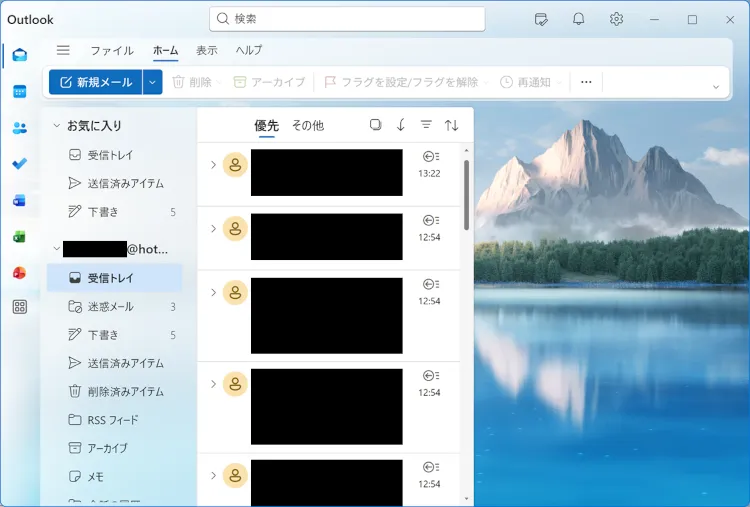750x507 pixels.
Task: Switch to the その他 inbox tab
Action: click(308, 125)
